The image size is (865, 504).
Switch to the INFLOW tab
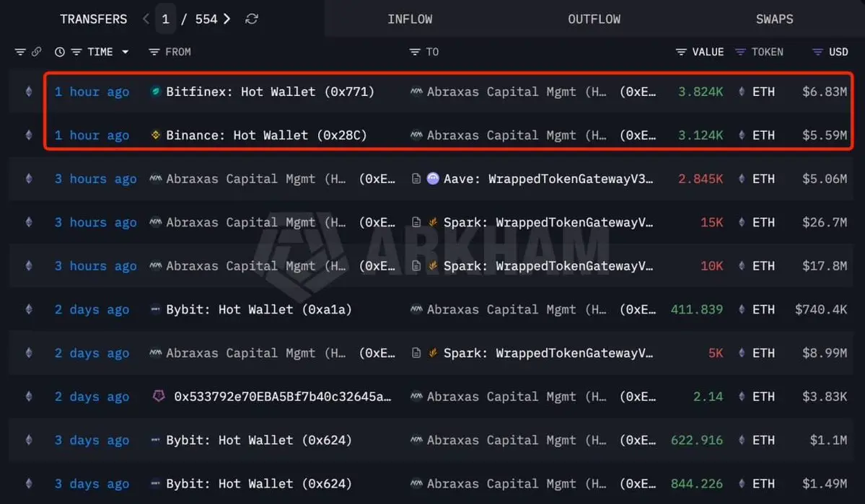(410, 19)
